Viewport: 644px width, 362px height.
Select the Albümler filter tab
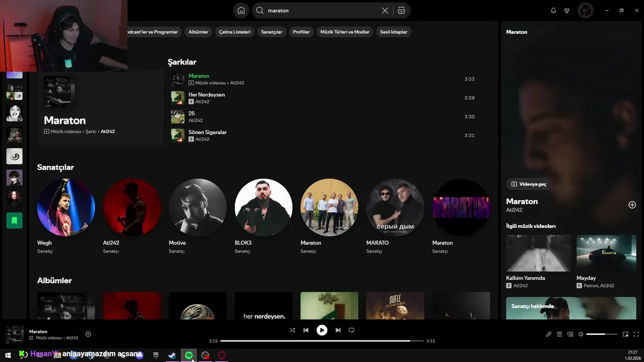(198, 32)
